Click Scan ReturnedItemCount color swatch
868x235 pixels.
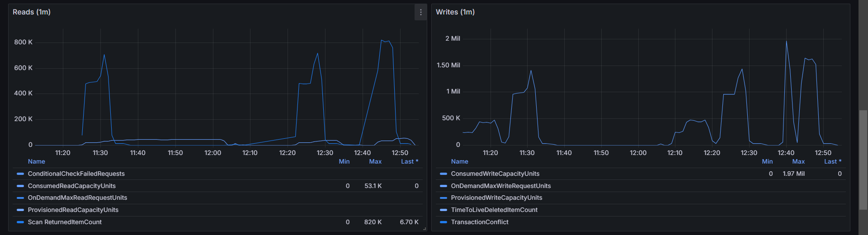(x=20, y=222)
